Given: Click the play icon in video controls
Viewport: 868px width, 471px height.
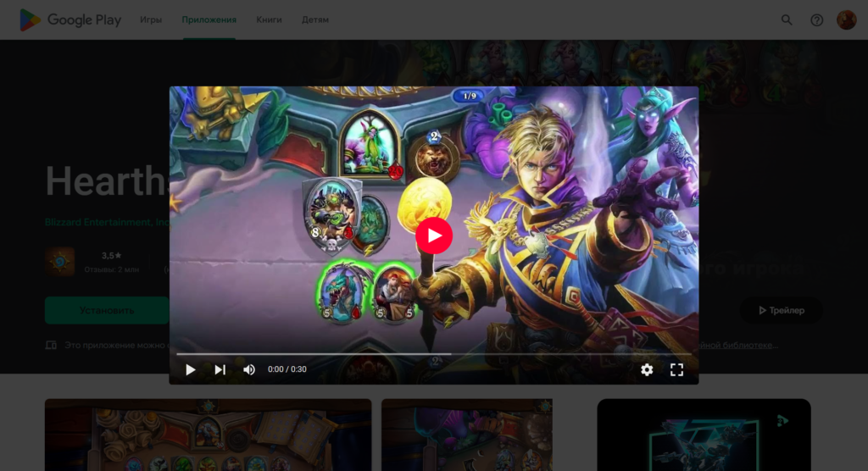Looking at the screenshot, I should [190, 369].
